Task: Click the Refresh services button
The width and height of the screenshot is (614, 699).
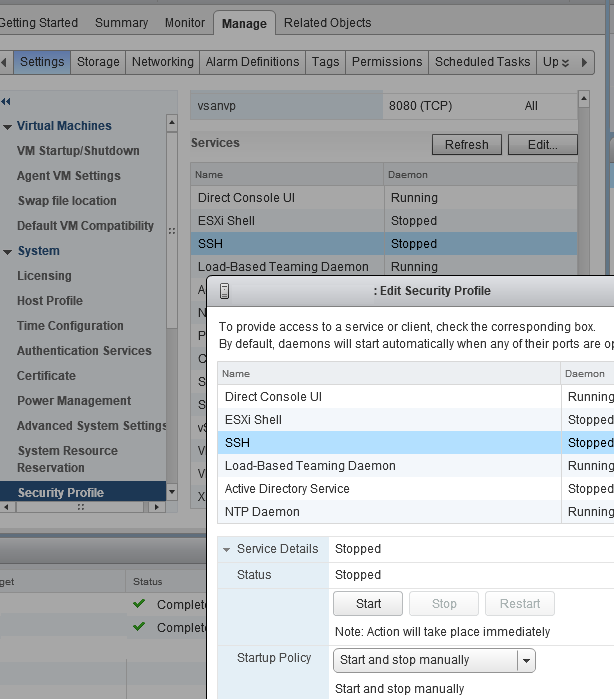Action: click(467, 145)
